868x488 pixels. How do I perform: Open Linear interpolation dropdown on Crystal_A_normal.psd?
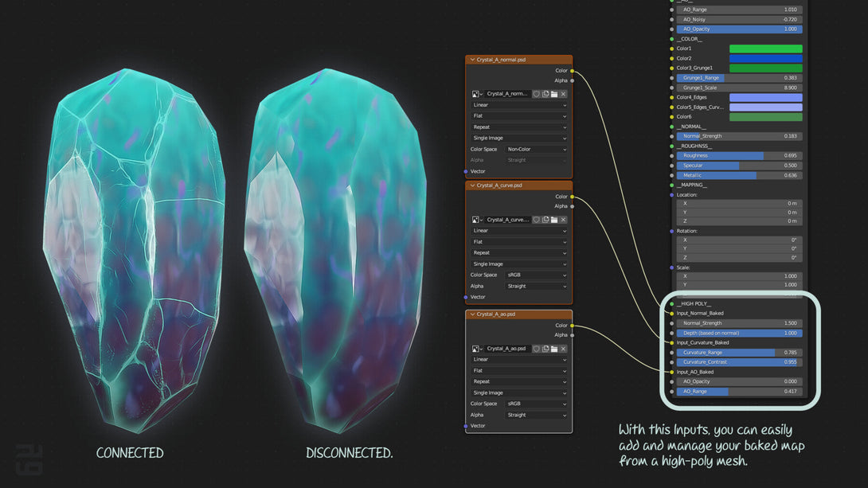coord(519,105)
